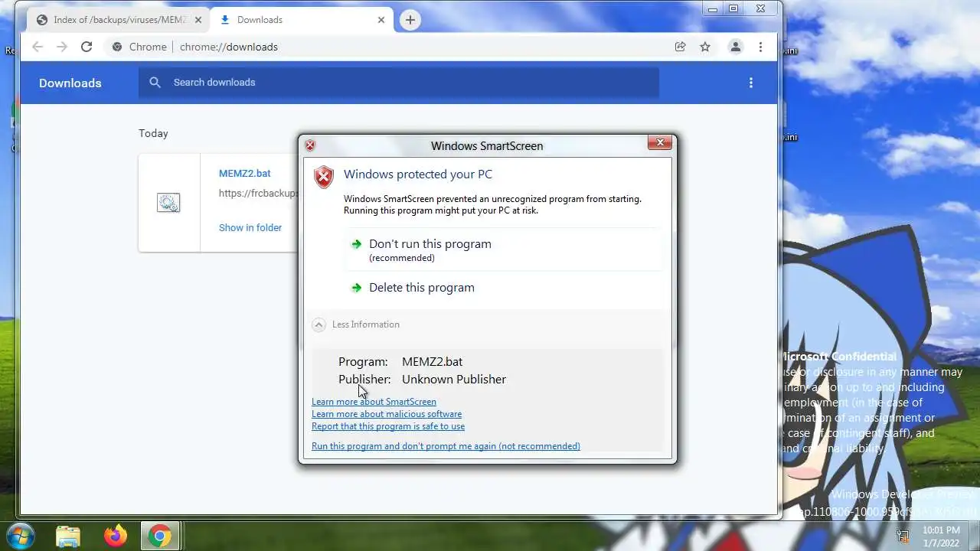The width and height of the screenshot is (980, 551).
Task: Click the Chrome back arrow
Action: tap(38, 47)
